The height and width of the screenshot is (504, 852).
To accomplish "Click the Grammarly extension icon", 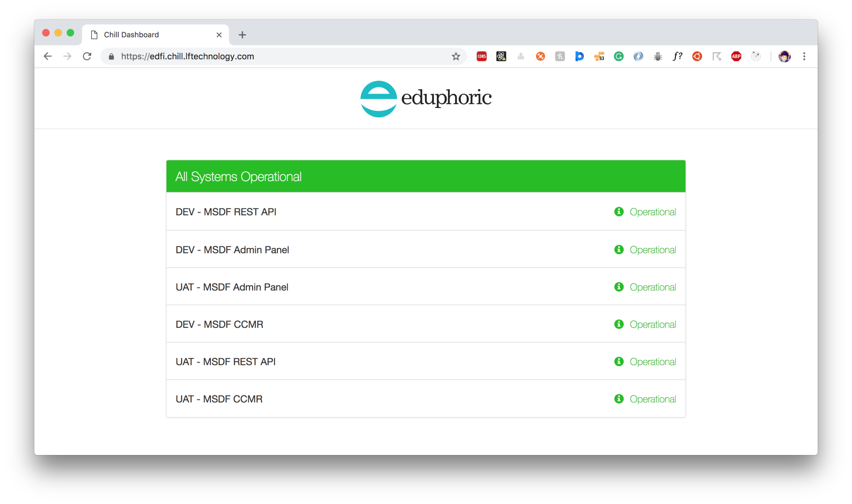I will (619, 56).
